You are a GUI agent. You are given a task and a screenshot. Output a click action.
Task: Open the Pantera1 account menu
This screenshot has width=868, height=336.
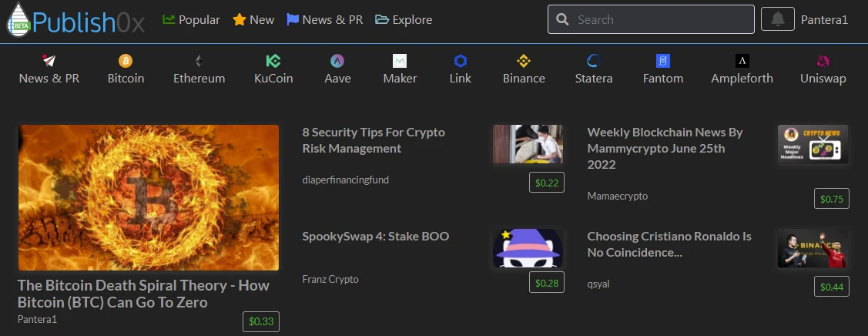(824, 19)
